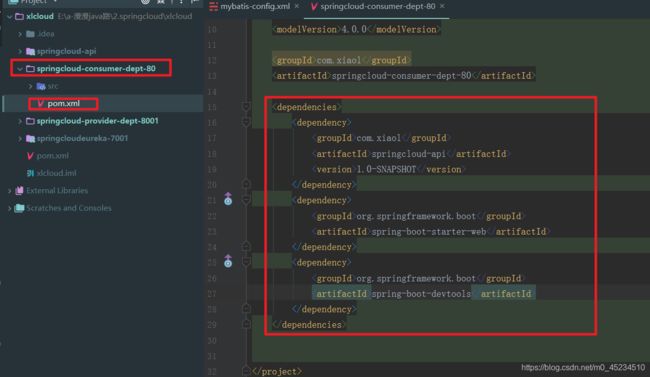
Task: Click the Maven icon on springcloud-consumer-dept-80 tab
Action: (314, 7)
